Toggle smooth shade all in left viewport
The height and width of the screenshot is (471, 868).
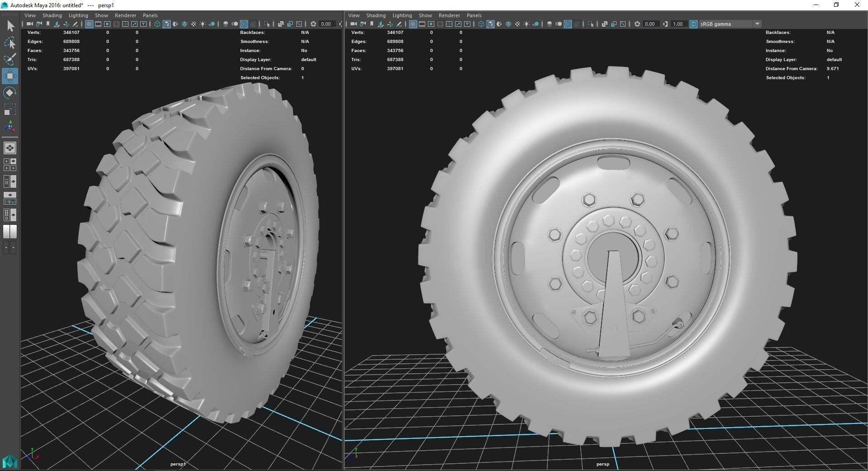click(x=166, y=24)
